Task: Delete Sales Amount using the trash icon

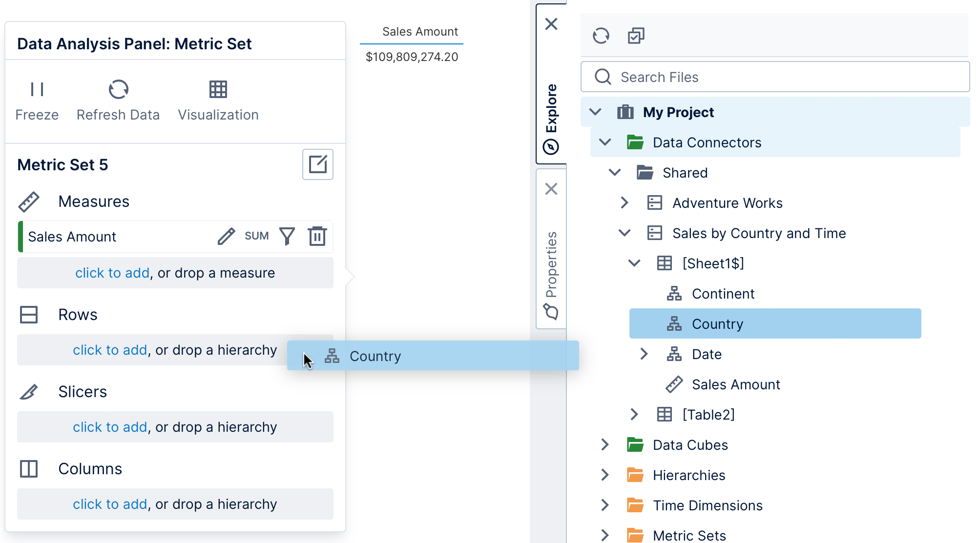Action: [x=317, y=236]
